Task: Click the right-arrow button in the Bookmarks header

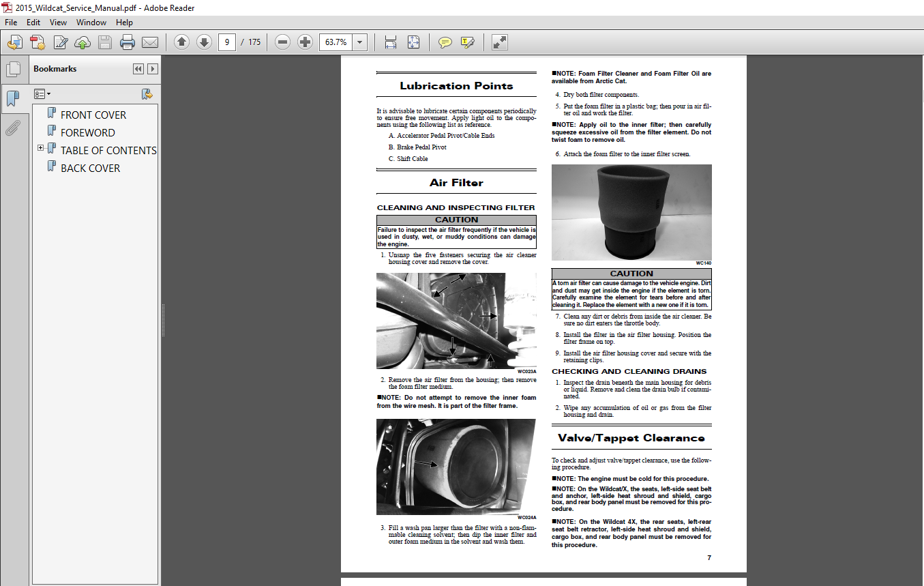Action: [x=153, y=69]
